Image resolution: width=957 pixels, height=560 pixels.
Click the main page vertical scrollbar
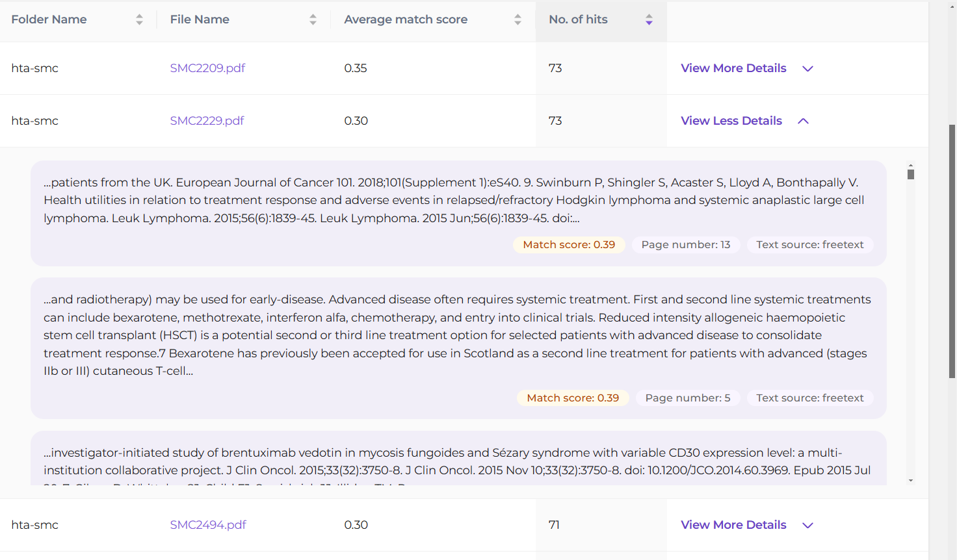952,250
